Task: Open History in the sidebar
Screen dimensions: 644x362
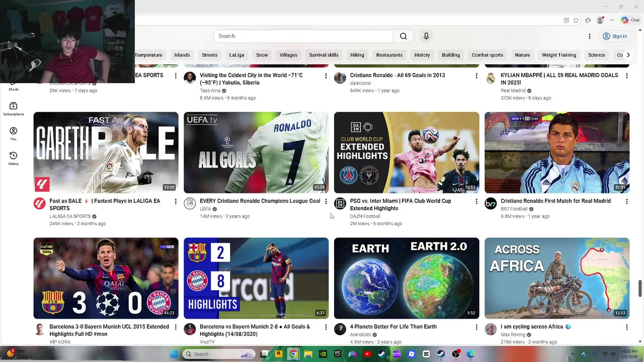Action: [x=14, y=158]
